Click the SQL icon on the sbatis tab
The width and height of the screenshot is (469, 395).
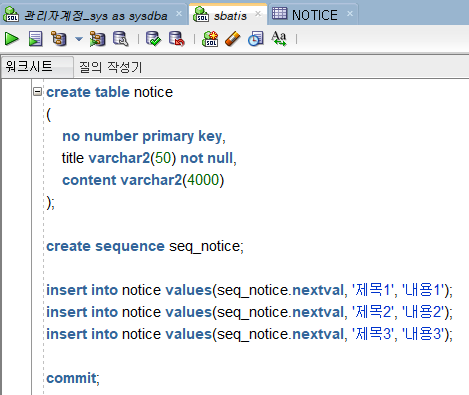201,14
